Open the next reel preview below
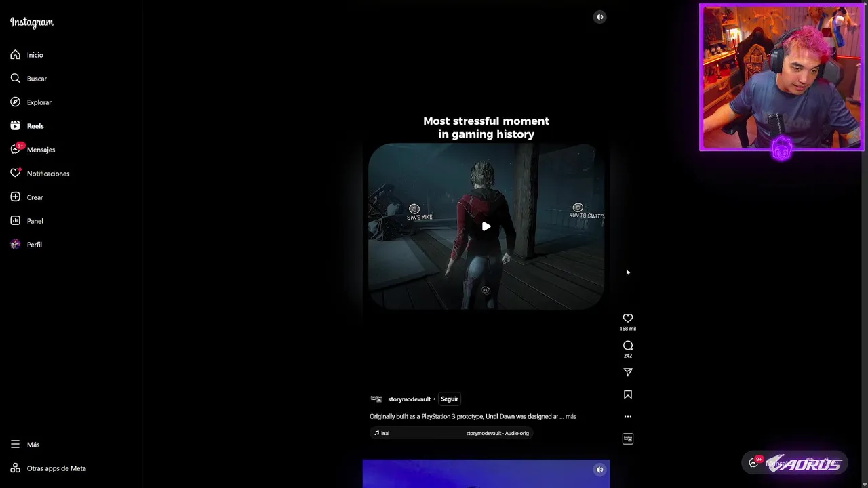868x488 pixels. (486, 474)
